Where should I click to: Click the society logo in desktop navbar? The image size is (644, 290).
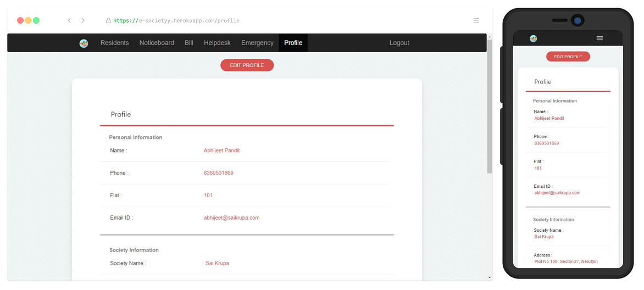click(x=84, y=43)
